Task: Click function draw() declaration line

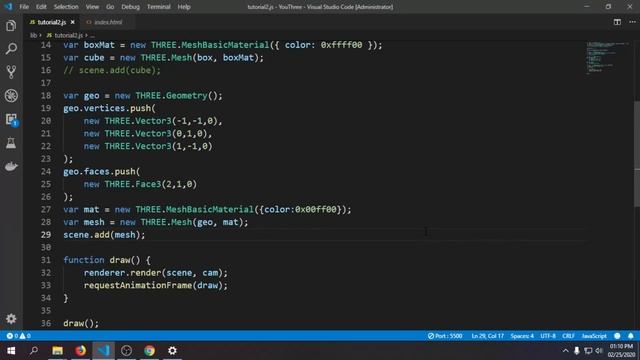Action: pos(107,260)
